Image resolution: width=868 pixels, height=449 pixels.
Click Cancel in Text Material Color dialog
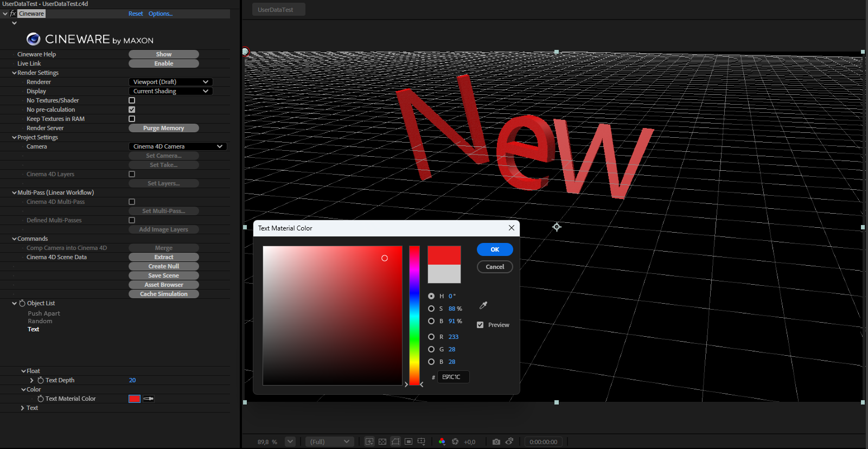(495, 267)
